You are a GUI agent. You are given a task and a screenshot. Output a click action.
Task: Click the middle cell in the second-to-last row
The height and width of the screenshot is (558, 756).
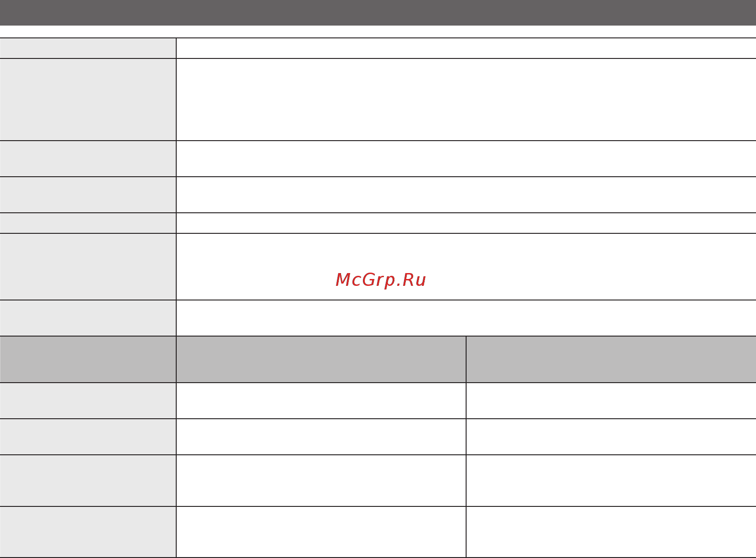[x=321, y=481]
